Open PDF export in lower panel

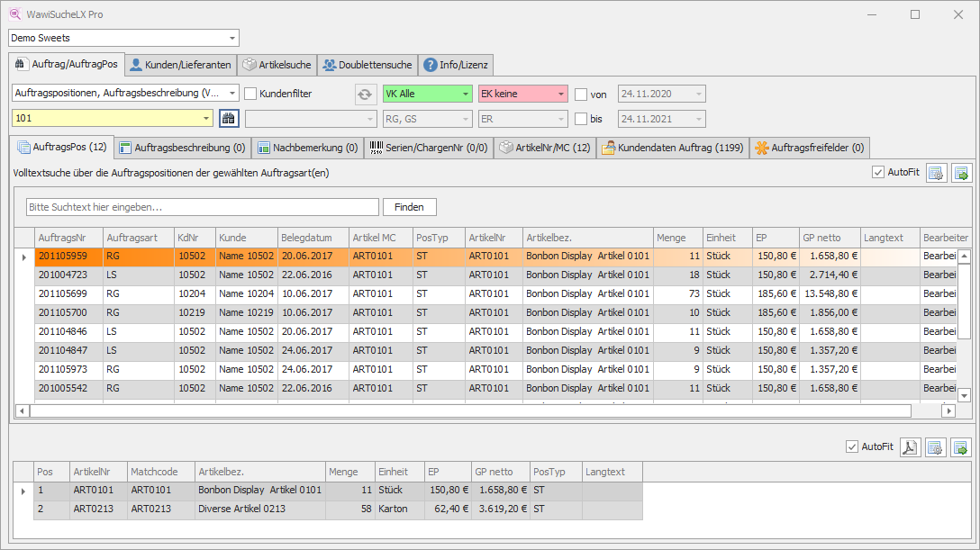910,447
